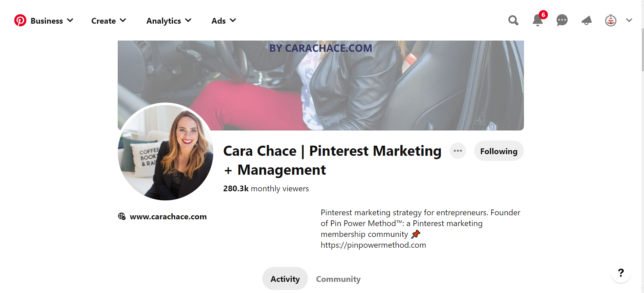Open the search magnifier icon
Screen dimensions: 644x293
point(513,20)
